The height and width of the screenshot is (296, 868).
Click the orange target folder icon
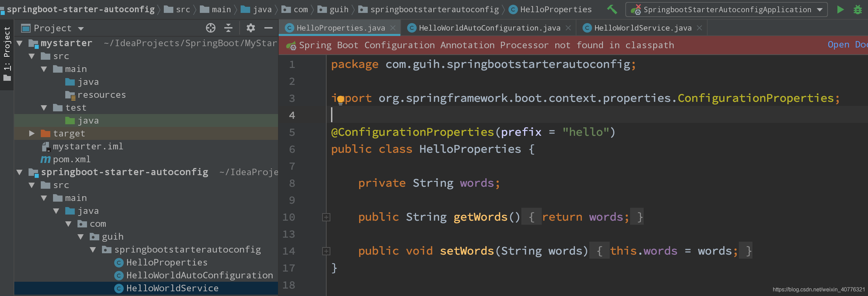coord(46,133)
